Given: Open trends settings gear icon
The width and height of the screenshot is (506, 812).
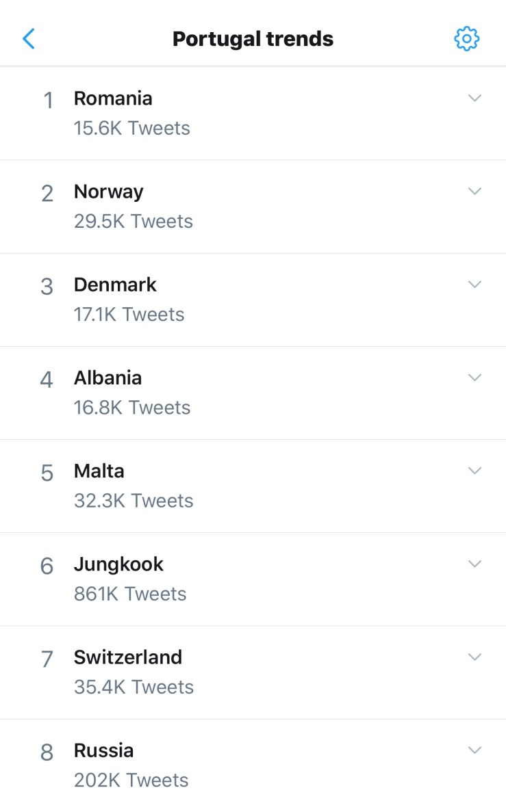Looking at the screenshot, I should tap(467, 39).
